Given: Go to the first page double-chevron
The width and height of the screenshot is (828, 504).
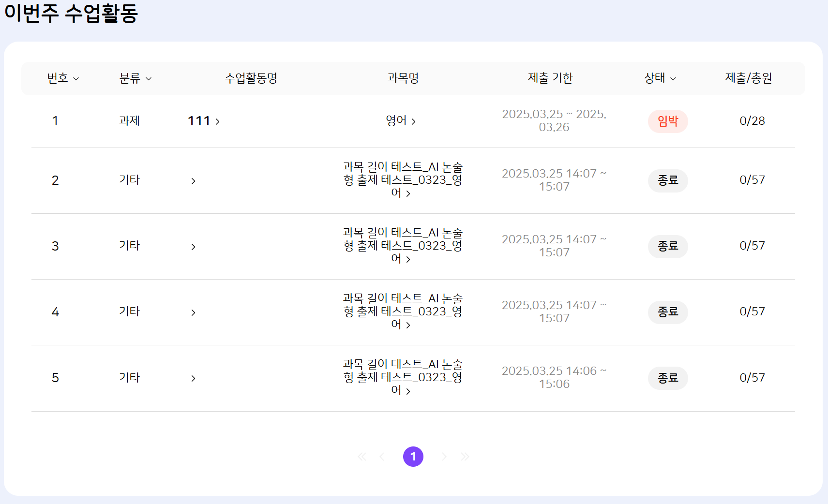Looking at the screenshot, I should (361, 457).
